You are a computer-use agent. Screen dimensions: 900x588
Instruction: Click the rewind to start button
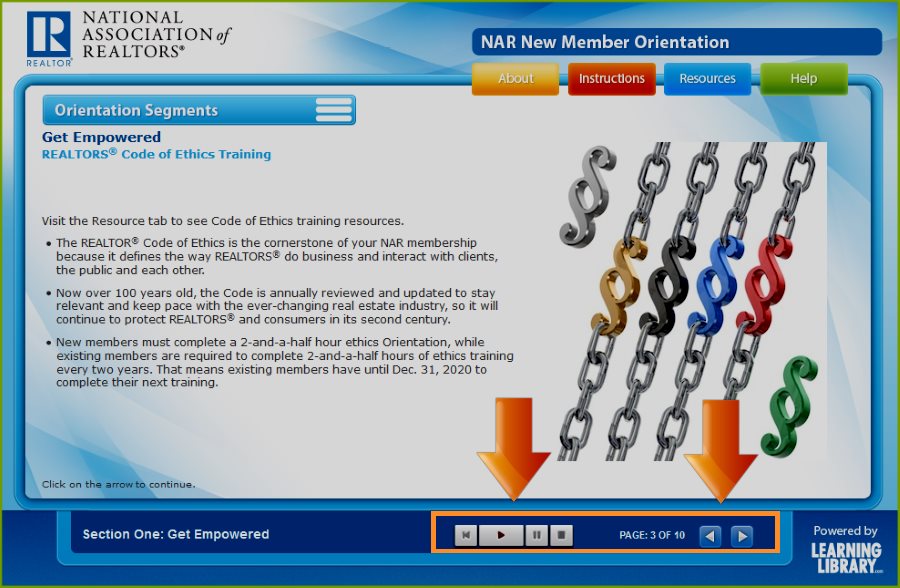click(x=465, y=535)
